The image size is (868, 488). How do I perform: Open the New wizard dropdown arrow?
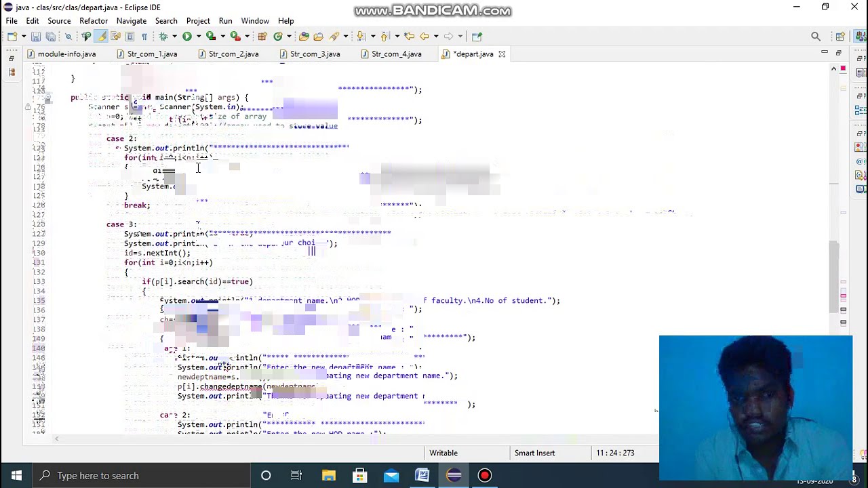(x=24, y=36)
